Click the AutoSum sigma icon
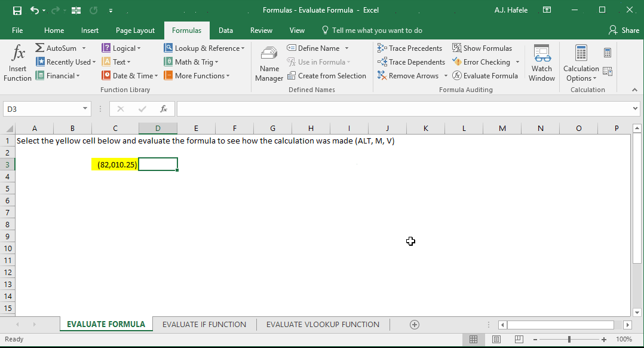The image size is (644, 348). 40,48
